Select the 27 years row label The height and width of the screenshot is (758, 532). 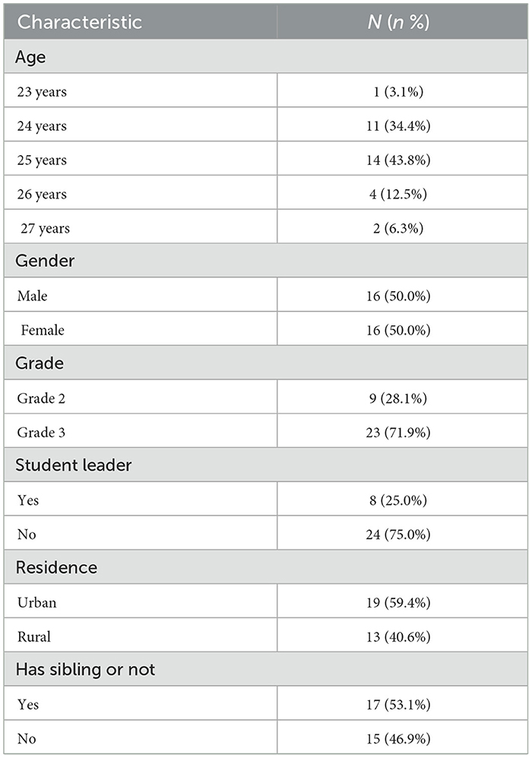point(45,228)
